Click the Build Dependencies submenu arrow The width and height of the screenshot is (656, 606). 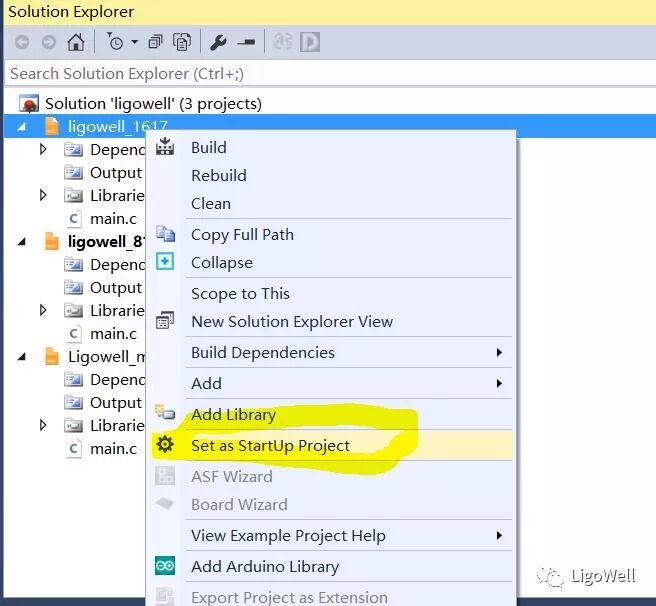[x=499, y=352]
